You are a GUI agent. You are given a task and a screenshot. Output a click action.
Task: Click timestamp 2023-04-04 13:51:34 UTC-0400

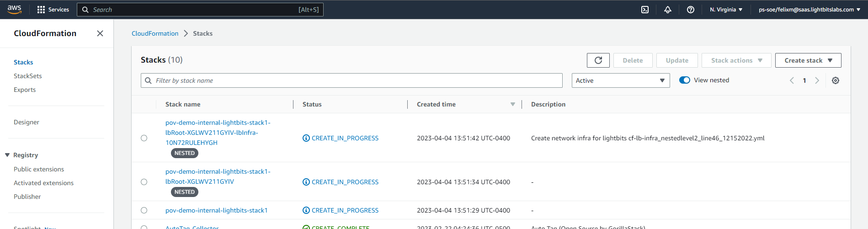pos(463,182)
